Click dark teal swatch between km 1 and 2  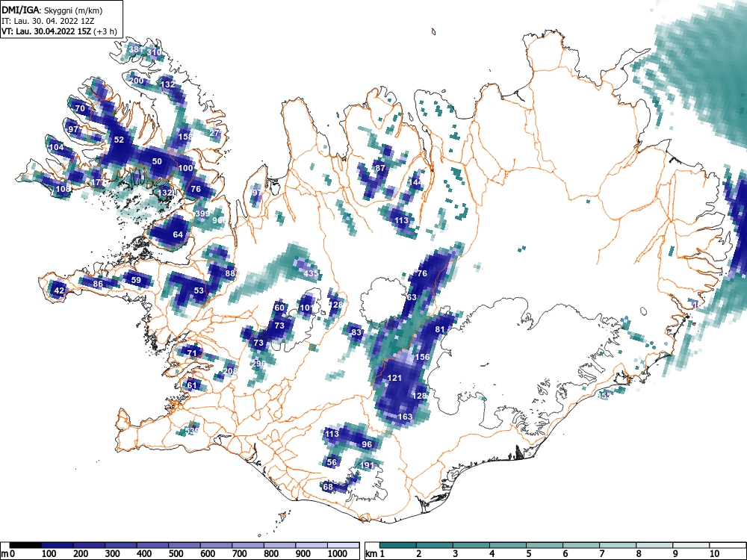398,545
